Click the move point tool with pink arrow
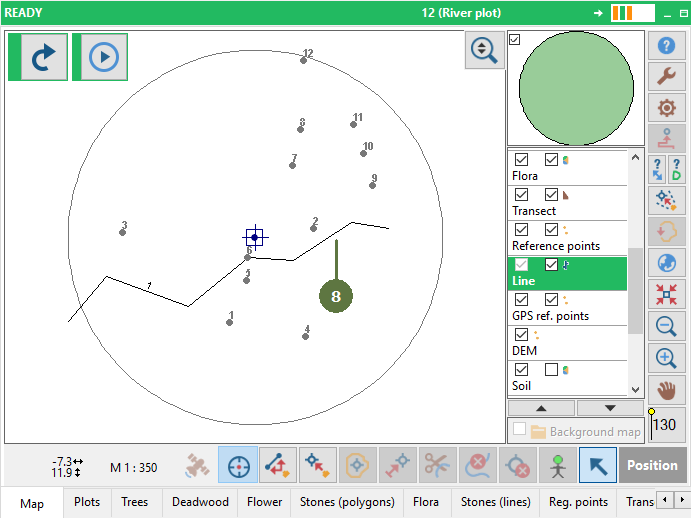691x518 pixels. (398, 466)
